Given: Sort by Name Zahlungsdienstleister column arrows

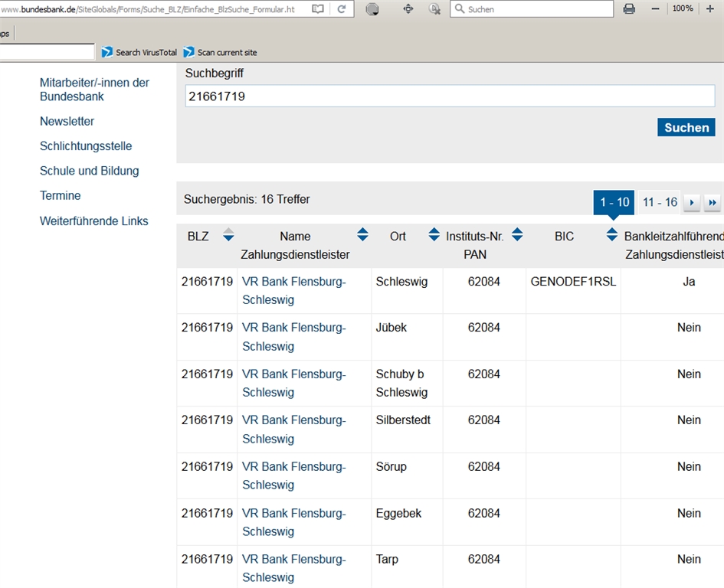Looking at the screenshot, I should (x=362, y=235).
